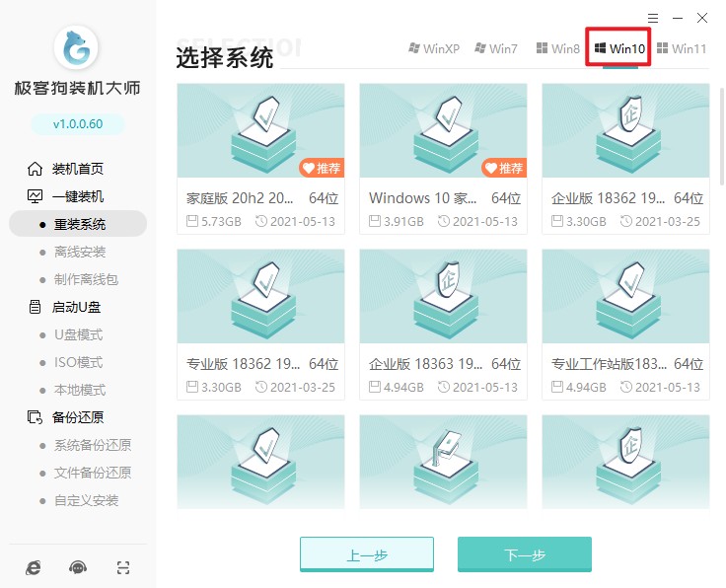Switch to the Win11 tab

pos(682,48)
